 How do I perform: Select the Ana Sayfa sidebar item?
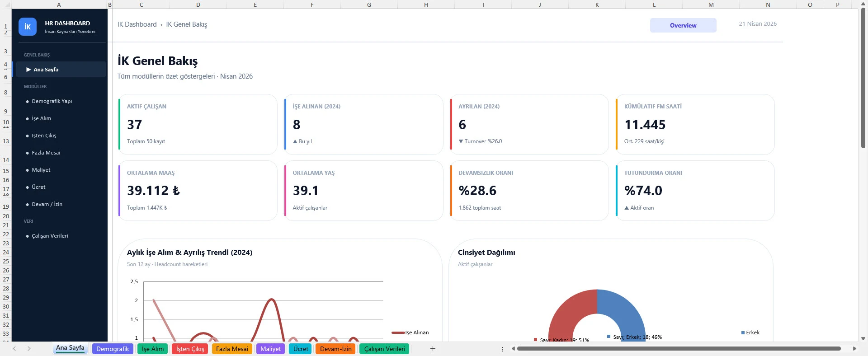coord(46,70)
